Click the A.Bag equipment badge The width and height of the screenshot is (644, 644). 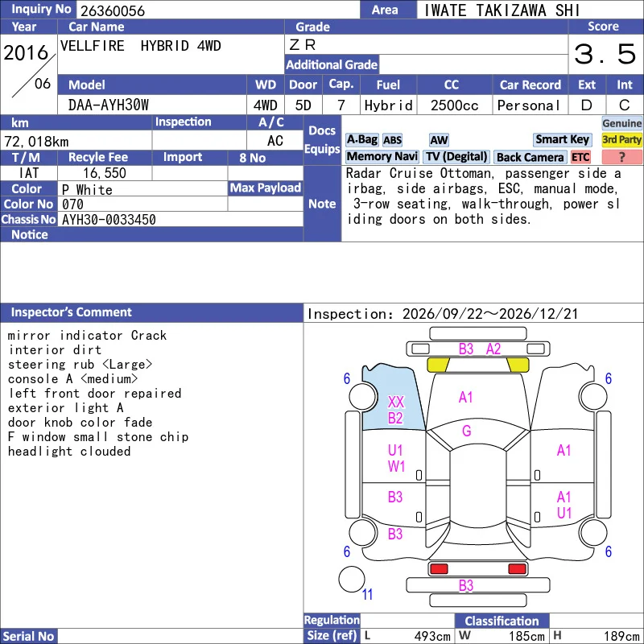[361, 139]
